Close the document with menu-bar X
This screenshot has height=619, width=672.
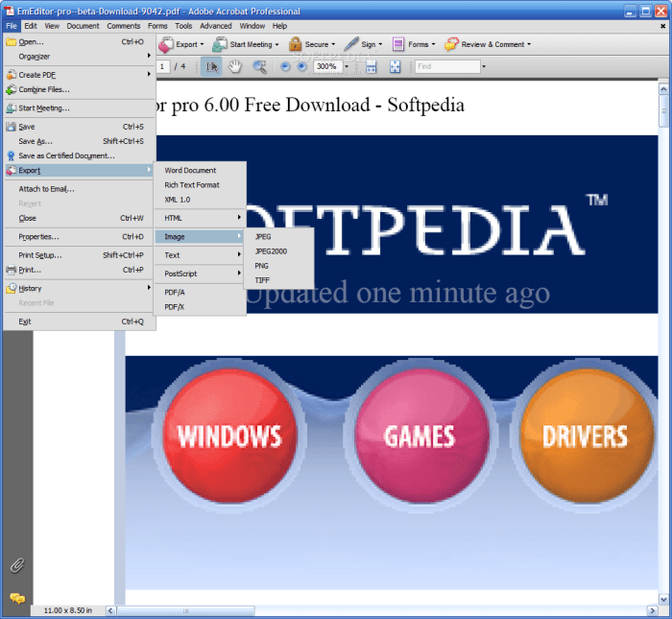pos(662,26)
